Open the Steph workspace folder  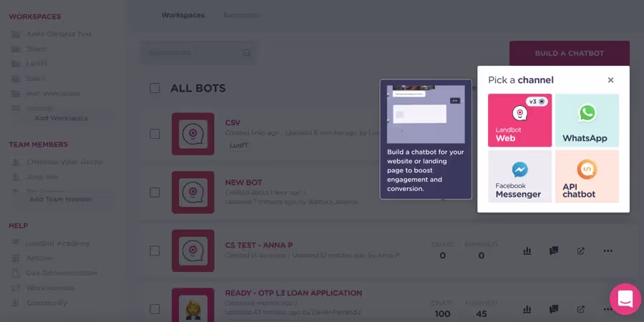click(36, 49)
